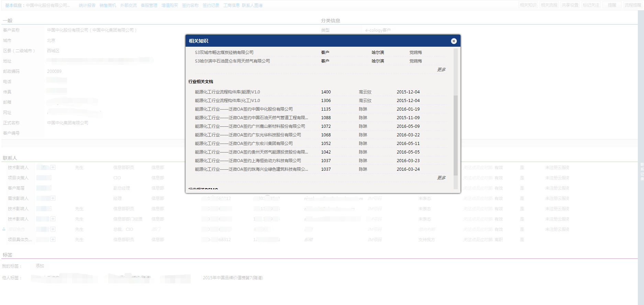
Task: Click the 行业相关文档 section heading
Action: click(201, 82)
